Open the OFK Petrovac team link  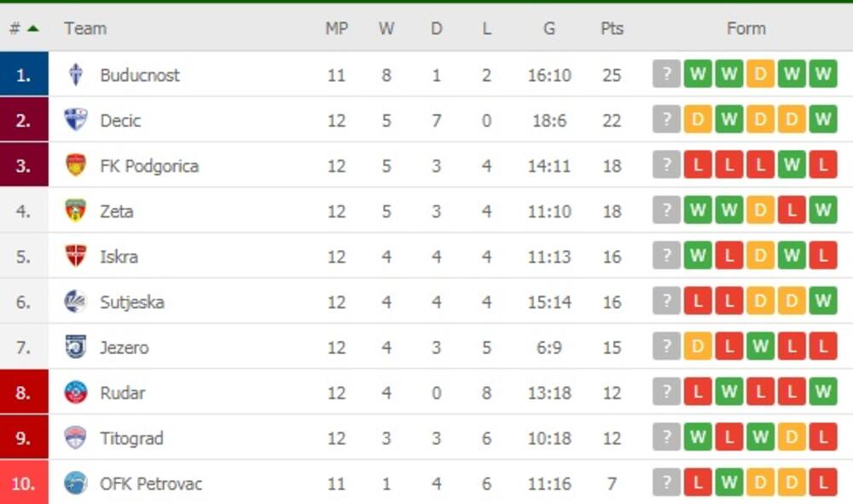(x=151, y=484)
